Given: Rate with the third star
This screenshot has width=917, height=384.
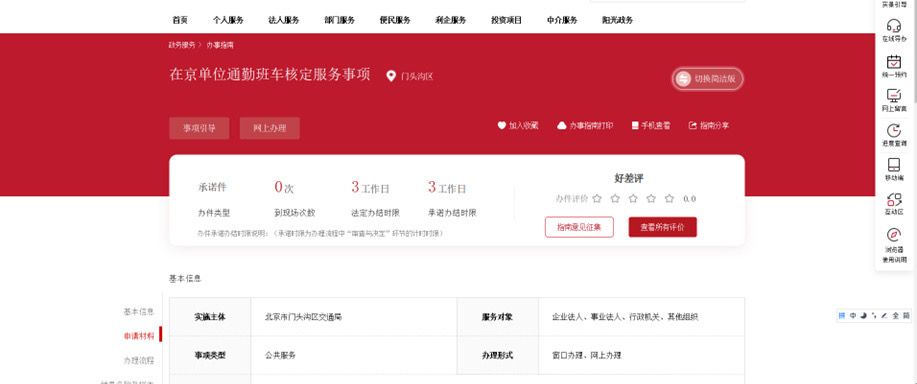Looking at the screenshot, I should 633,199.
